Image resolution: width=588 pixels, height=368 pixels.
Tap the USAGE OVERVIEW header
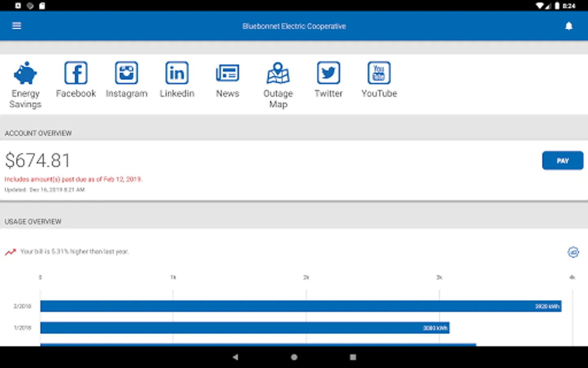click(33, 222)
